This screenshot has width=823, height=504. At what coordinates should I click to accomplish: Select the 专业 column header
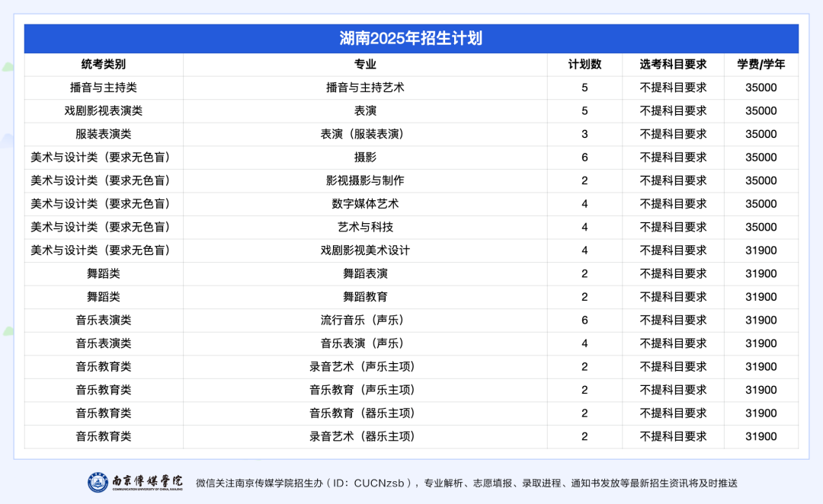point(365,65)
